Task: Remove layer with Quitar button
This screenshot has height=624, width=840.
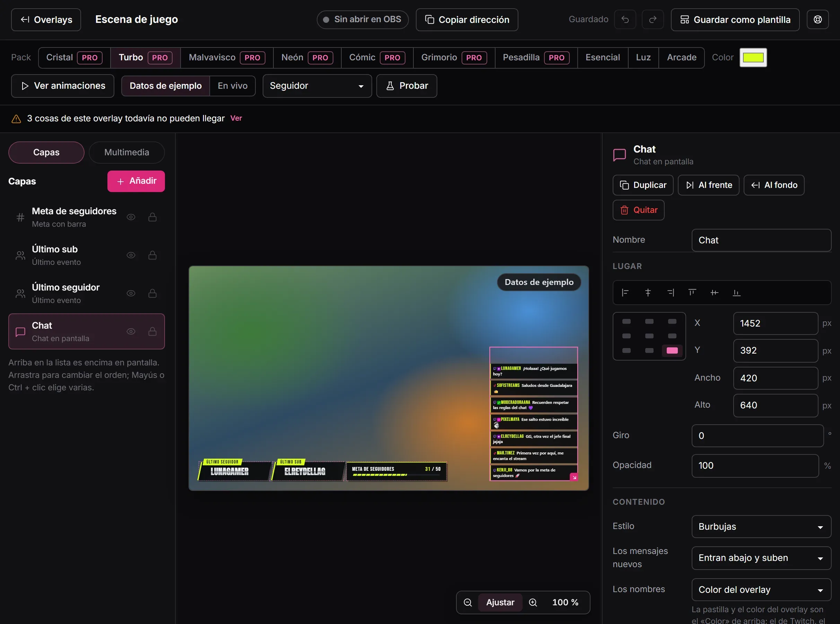Action: point(638,210)
